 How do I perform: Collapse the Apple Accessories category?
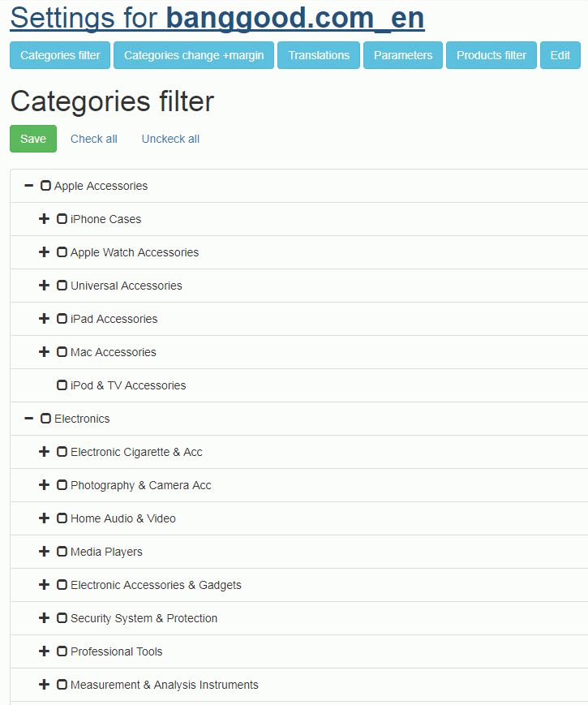(28, 186)
